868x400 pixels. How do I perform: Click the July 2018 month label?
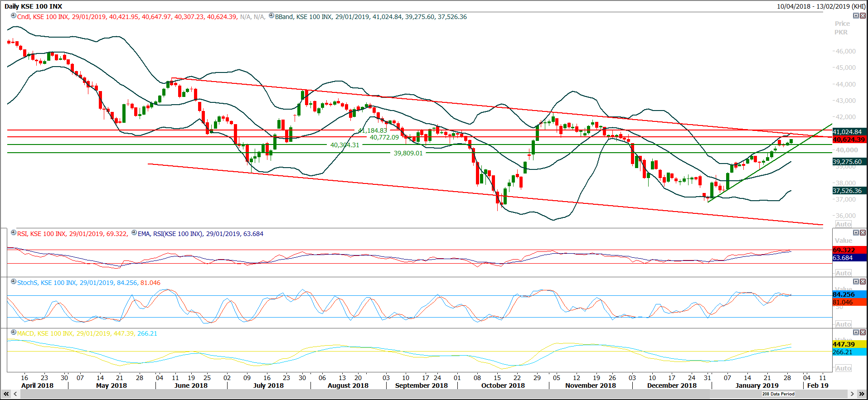click(x=268, y=386)
